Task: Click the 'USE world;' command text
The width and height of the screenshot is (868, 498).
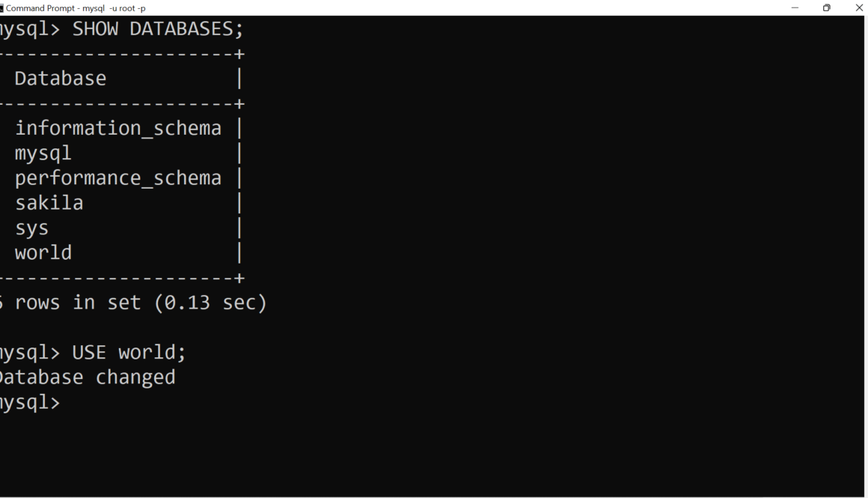Action: click(x=129, y=352)
